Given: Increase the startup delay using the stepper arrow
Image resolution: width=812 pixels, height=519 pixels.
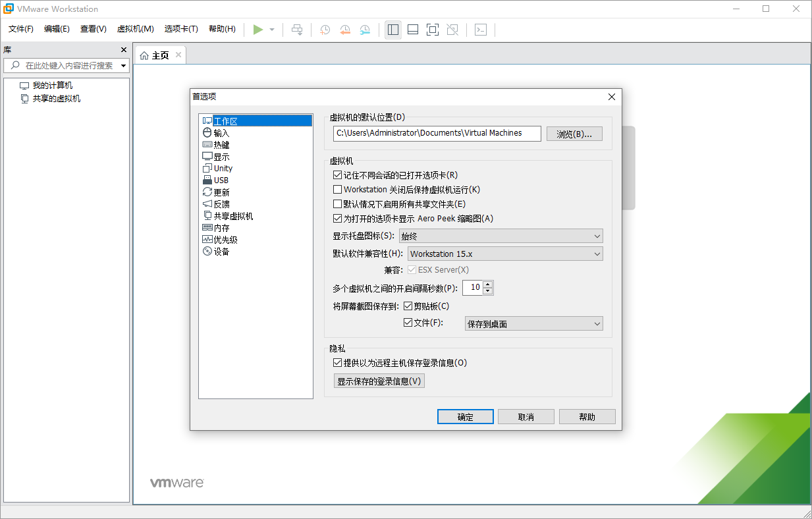Looking at the screenshot, I should 488,285.
